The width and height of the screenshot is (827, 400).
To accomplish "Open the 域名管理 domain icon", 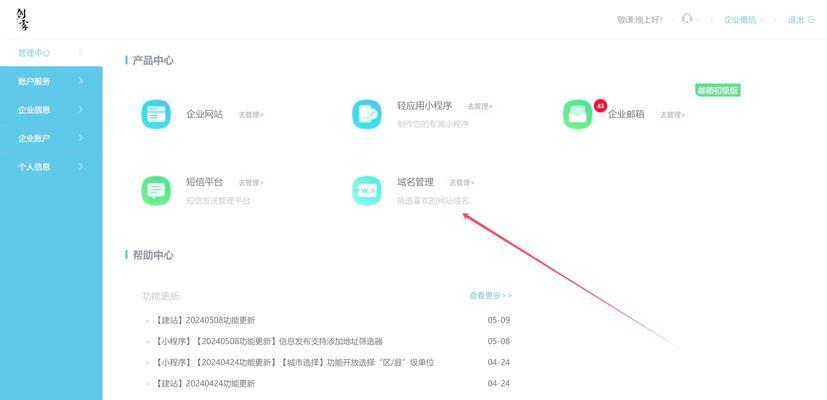I will (x=367, y=191).
